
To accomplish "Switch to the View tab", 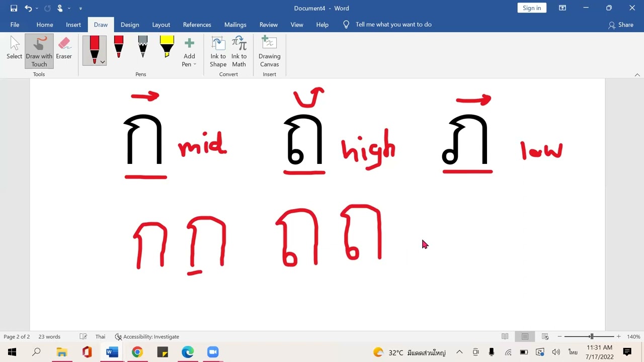I will point(297,25).
